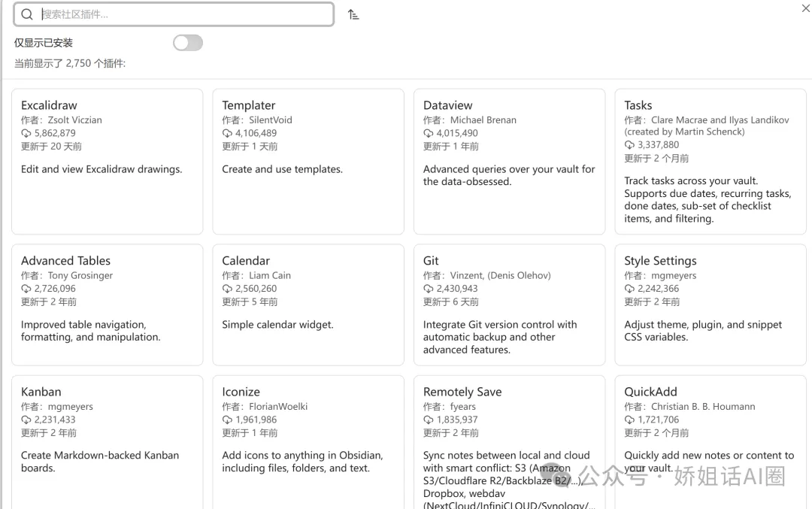Open the Templater plugin card
The image size is (812, 509).
tap(308, 161)
